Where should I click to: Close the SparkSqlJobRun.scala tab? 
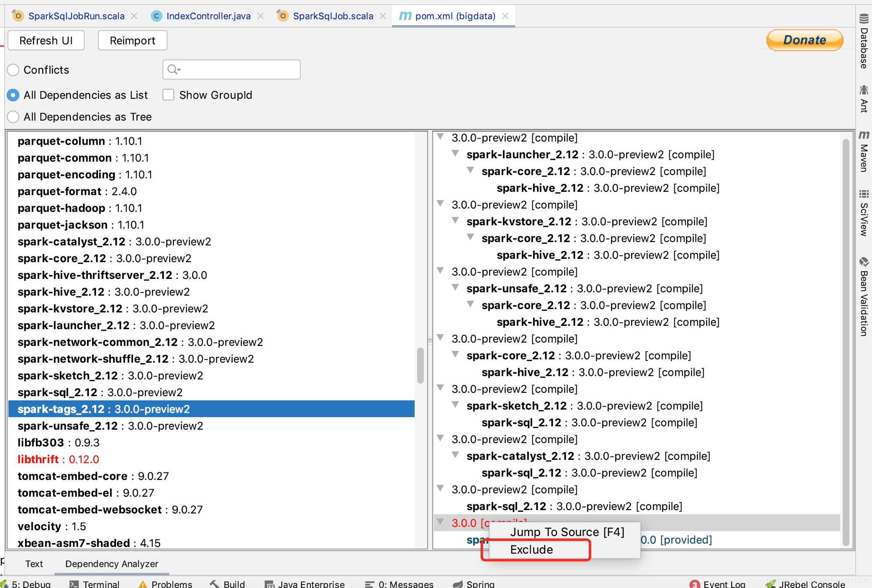click(134, 16)
